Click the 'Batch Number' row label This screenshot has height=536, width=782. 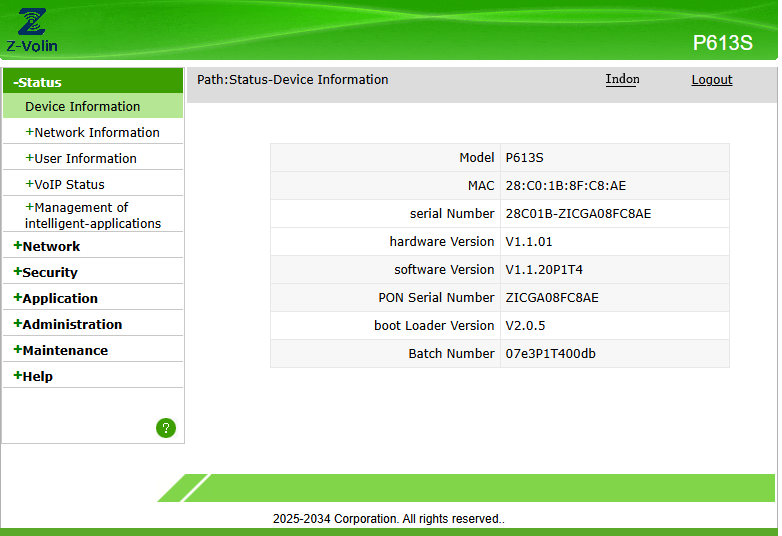[451, 354]
